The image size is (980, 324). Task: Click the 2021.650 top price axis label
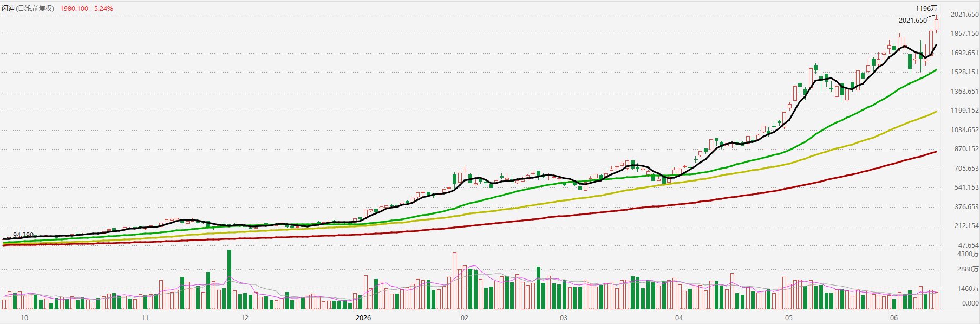point(965,15)
